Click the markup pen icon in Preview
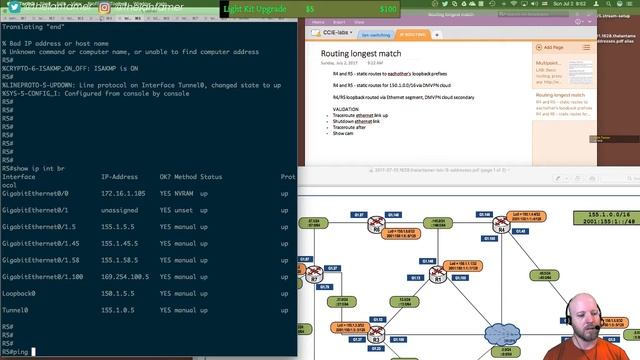Viewport: 640px width, 360px height. 558,178
